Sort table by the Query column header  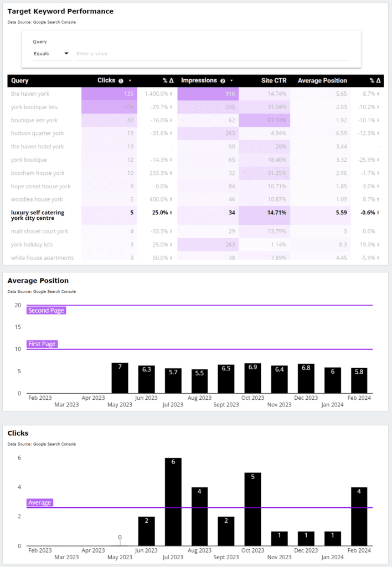point(20,81)
